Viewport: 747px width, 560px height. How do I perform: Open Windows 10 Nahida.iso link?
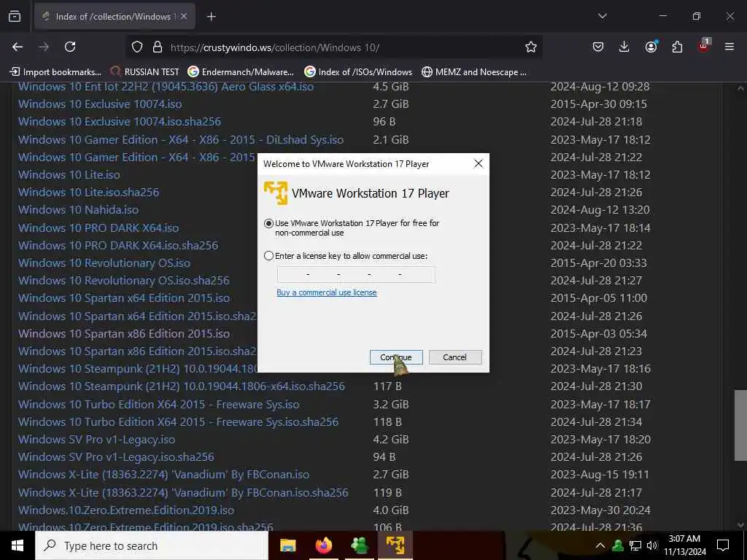pos(79,210)
